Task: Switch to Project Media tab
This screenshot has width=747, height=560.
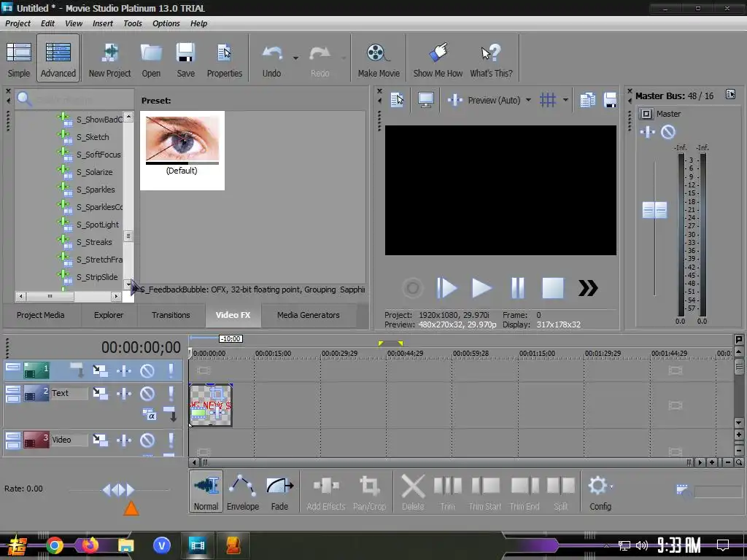Action: [41, 315]
